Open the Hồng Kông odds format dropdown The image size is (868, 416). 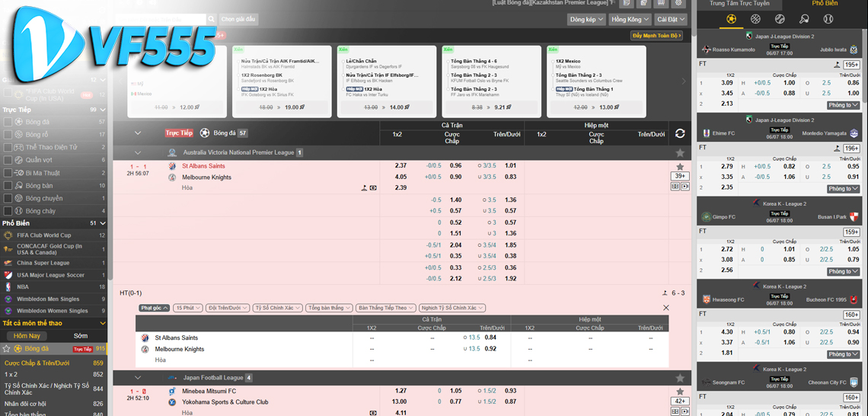(x=630, y=19)
